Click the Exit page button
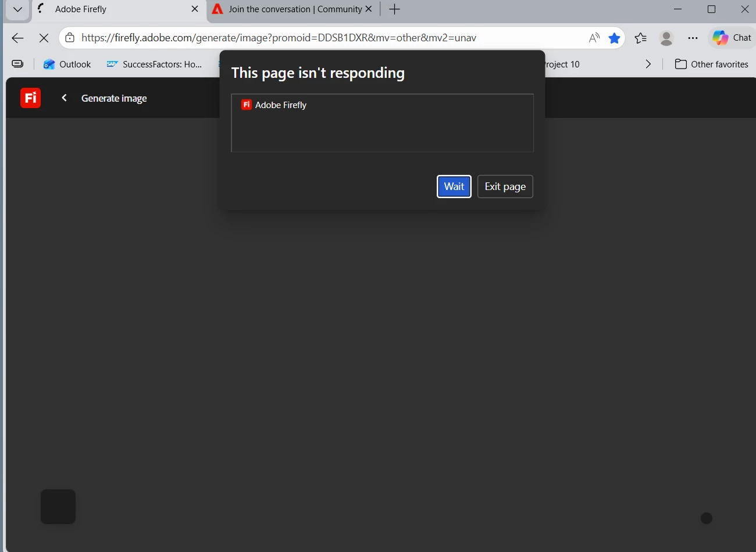Viewport: 756px width, 552px height. point(505,187)
